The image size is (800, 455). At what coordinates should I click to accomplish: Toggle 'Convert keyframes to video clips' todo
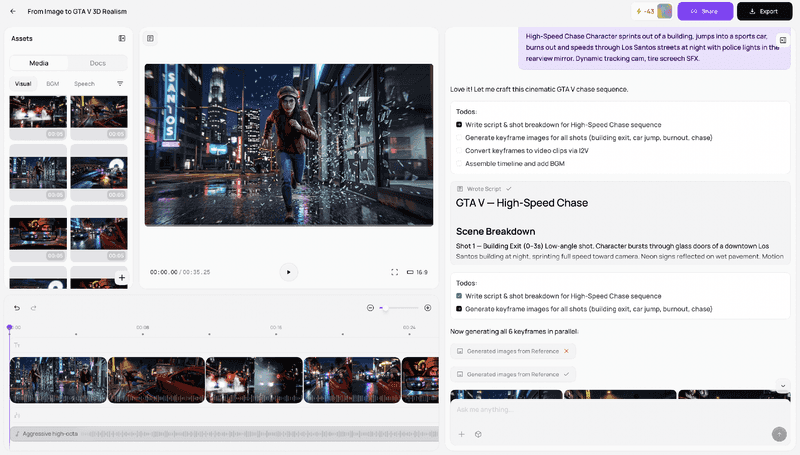point(459,150)
